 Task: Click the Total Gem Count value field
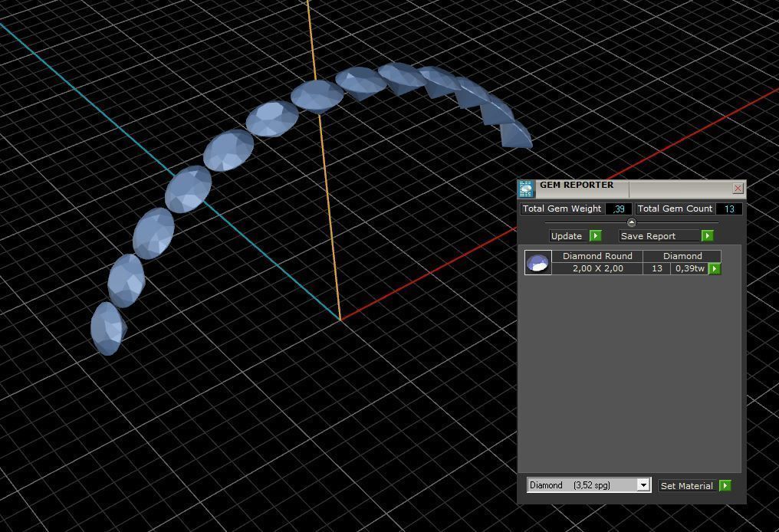729,209
